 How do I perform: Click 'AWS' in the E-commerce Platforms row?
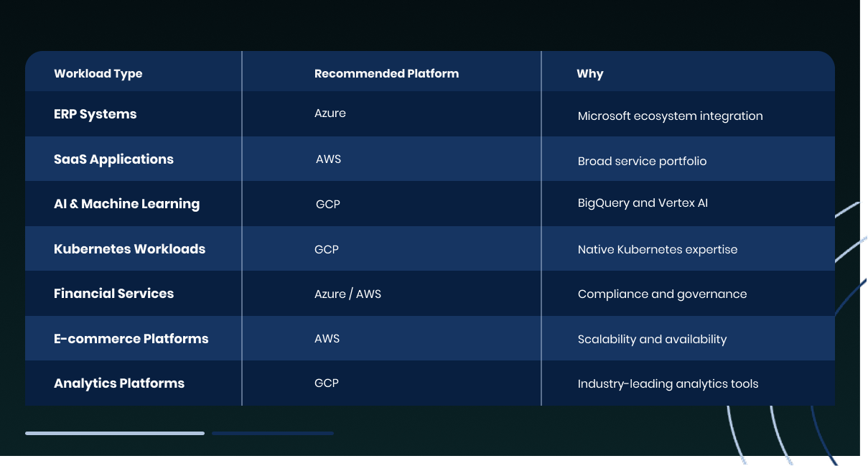(x=327, y=338)
